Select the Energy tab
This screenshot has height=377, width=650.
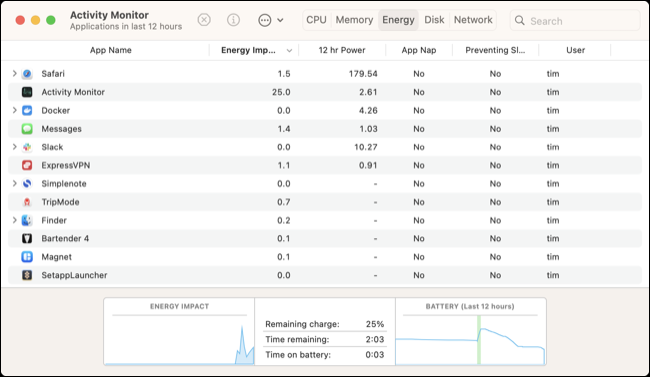[398, 20]
